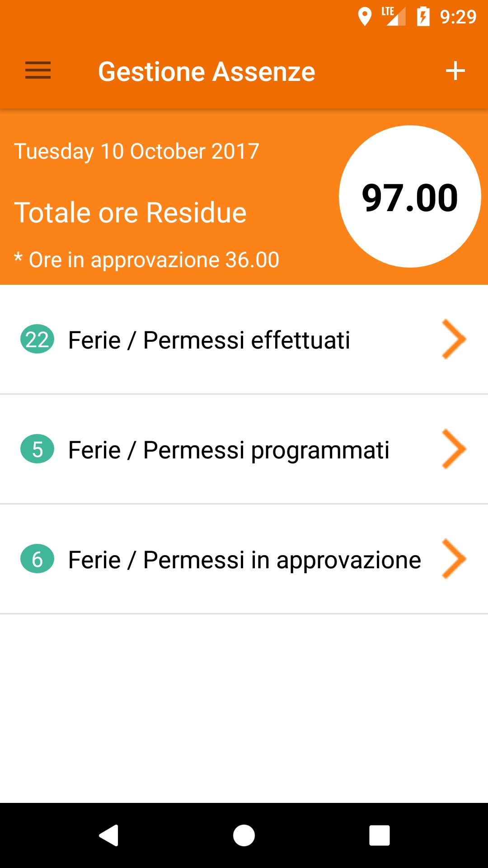Select Ferie / Permessi in approvazione entry

tap(244, 560)
